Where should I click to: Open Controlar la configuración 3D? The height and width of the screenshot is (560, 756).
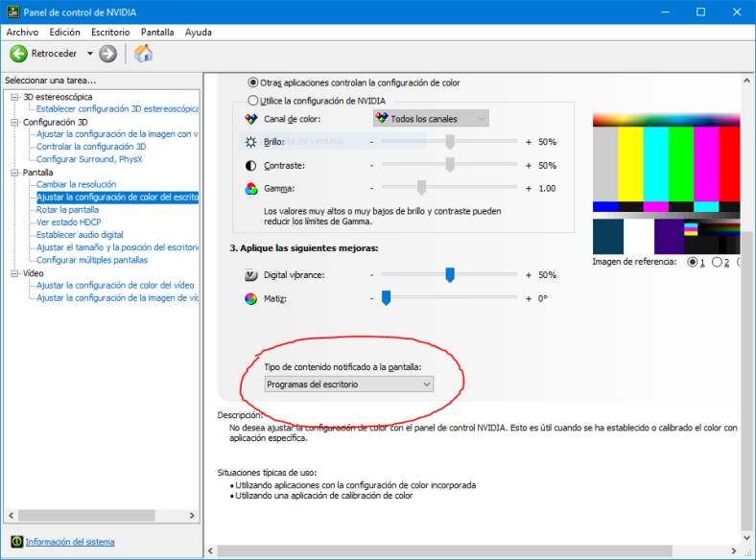pyautogui.click(x=91, y=147)
